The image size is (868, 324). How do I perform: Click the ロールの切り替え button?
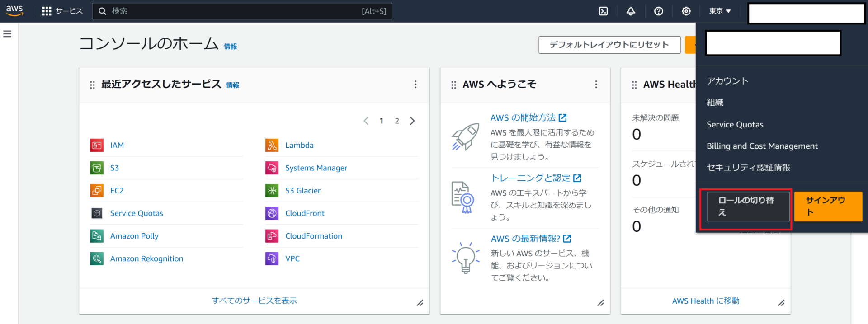(748, 207)
